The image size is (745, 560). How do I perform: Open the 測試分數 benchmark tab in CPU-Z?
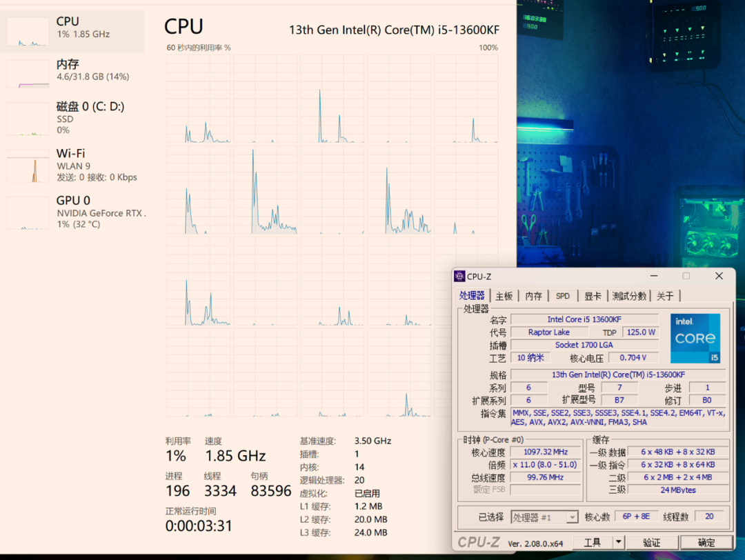point(628,296)
